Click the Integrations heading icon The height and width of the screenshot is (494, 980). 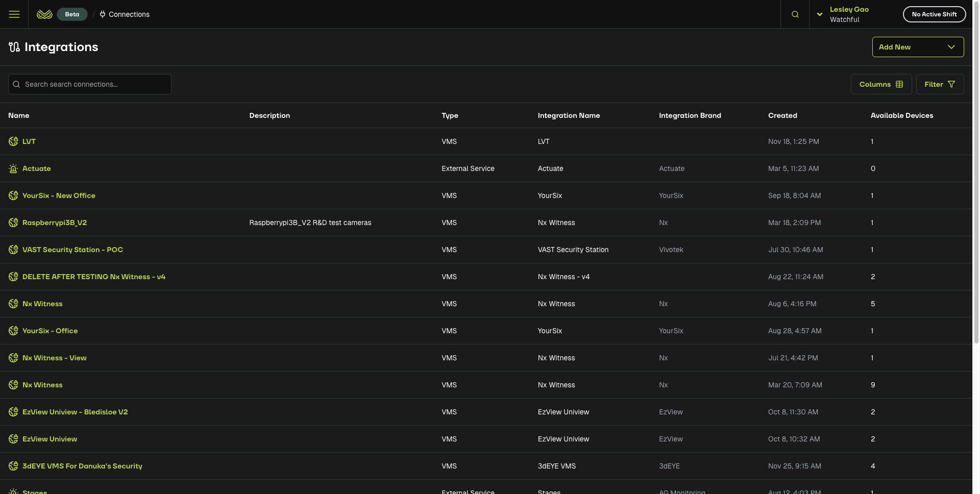click(14, 47)
